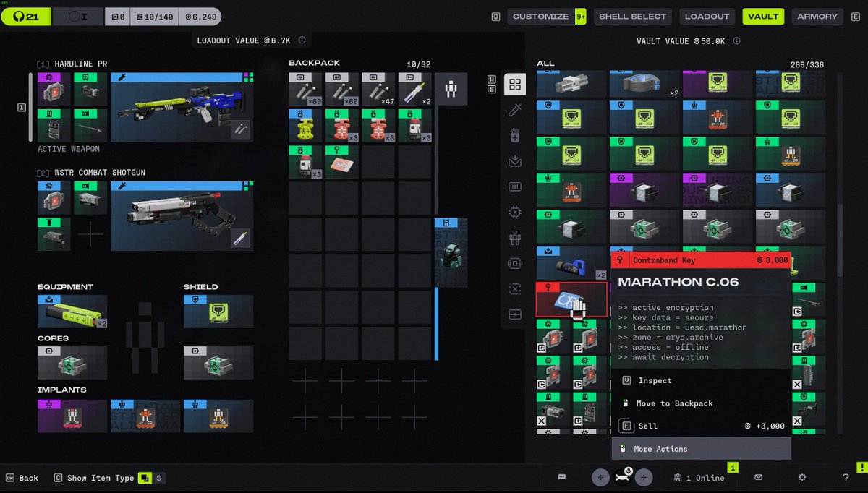This screenshot has width=868, height=493.
Task: Open the 1 Online social list
Action: pos(699,477)
